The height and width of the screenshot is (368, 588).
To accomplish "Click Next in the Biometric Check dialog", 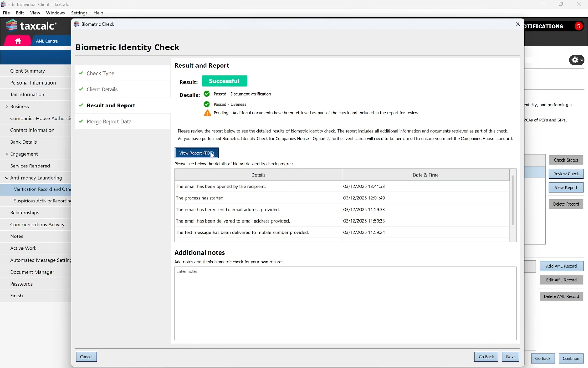I will click(510, 357).
